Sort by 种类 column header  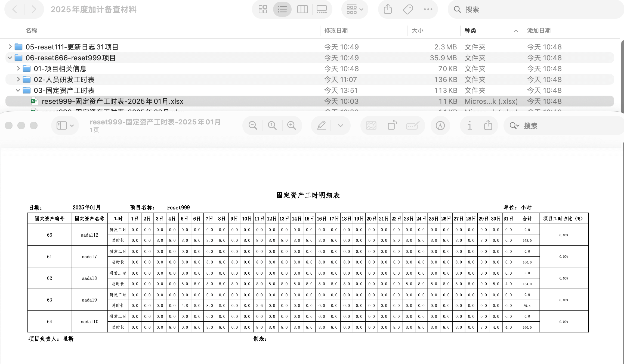pyautogui.click(x=470, y=31)
